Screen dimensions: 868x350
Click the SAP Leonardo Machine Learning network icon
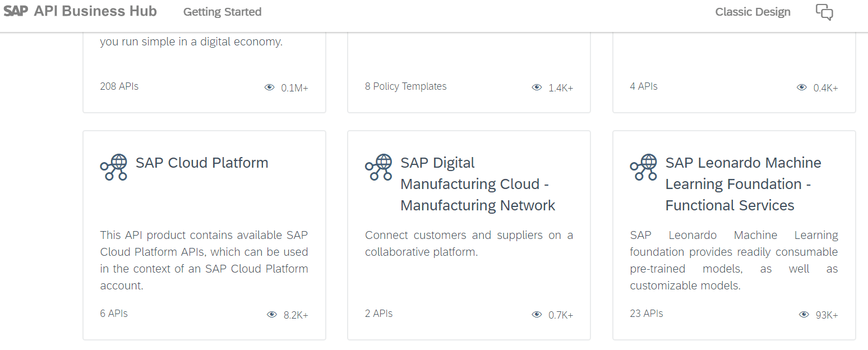(x=644, y=167)
